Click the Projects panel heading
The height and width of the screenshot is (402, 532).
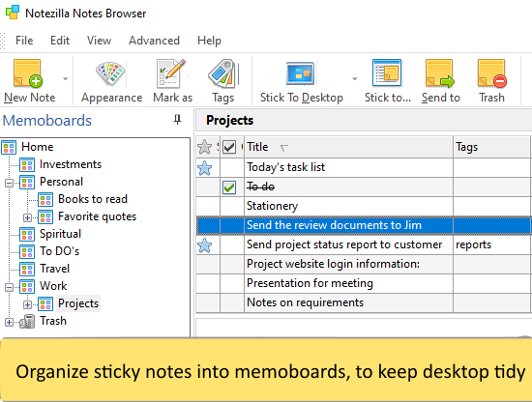[x=229, y=121]
